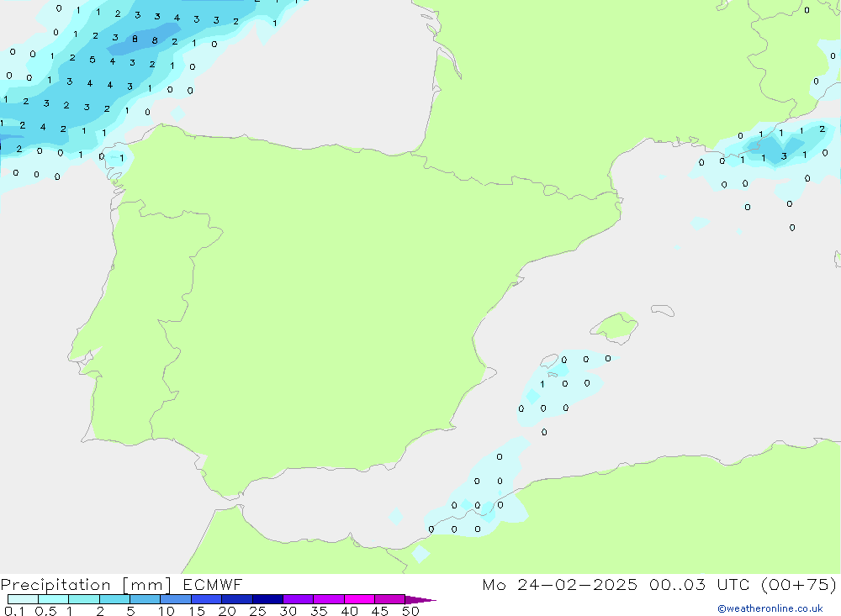Select the forecast date "Mo 24-02-2025"

559,584
